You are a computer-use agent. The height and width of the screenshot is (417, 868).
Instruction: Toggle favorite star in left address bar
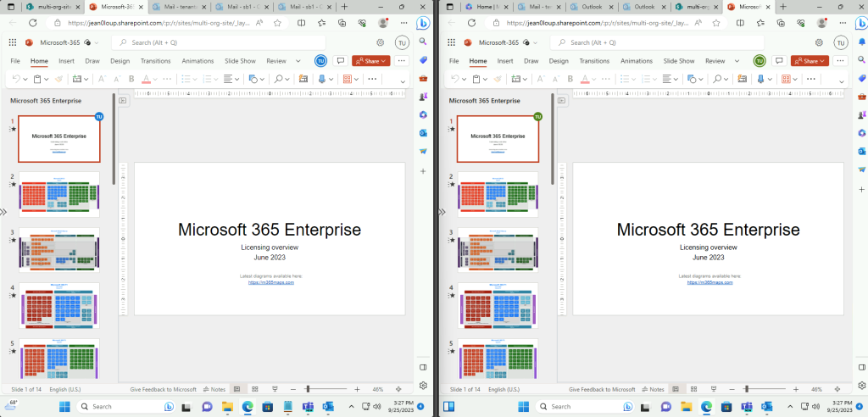coord(277,23)
